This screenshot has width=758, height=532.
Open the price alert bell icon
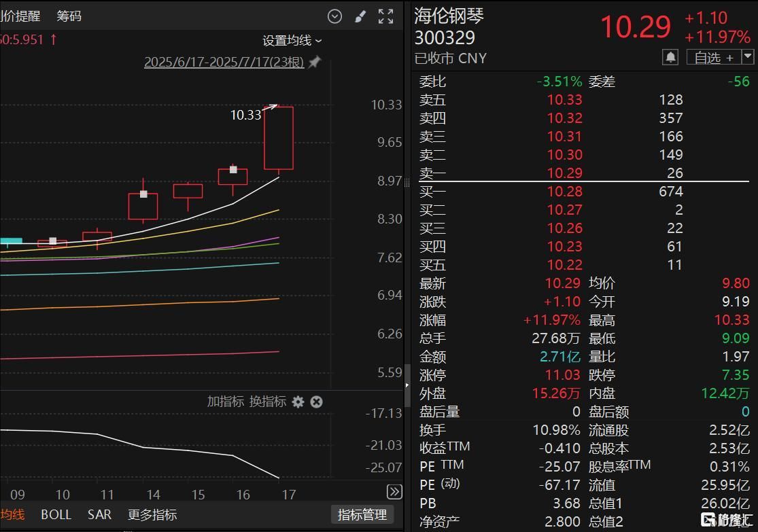[x=671, y=57]
